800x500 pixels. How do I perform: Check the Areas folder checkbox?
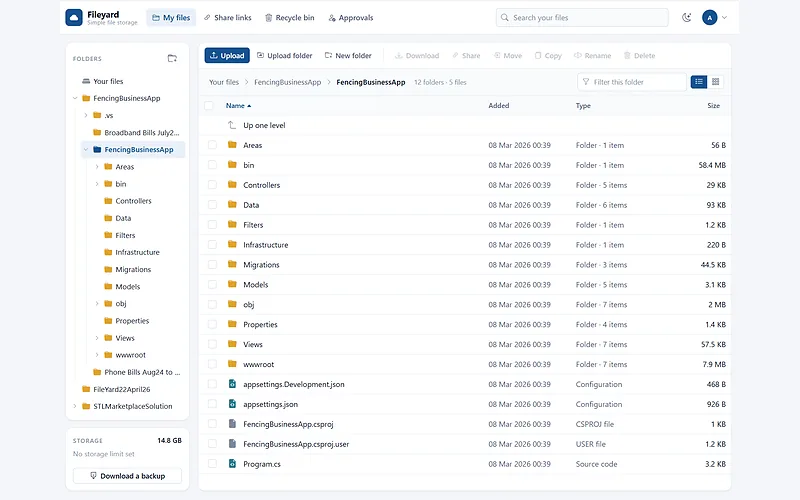212,145
